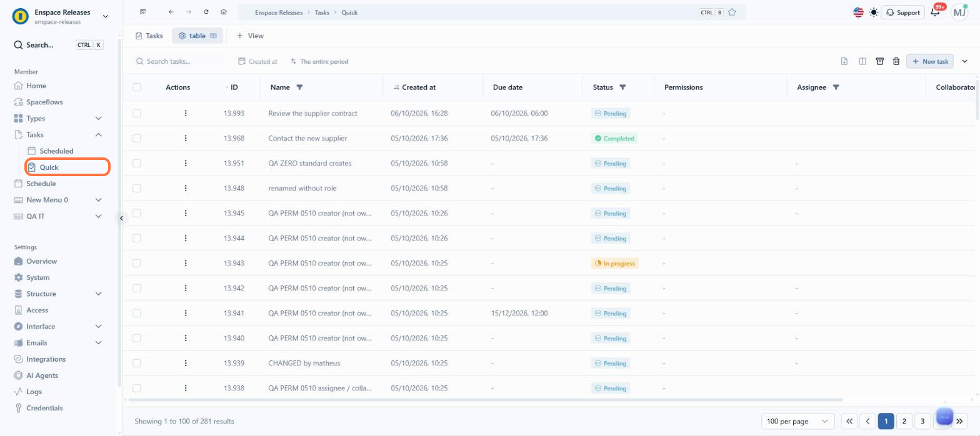The height and width of the screenshot is (436, 980).
Task: Bookmark this page with the star icon
Action: coord(732,12)
